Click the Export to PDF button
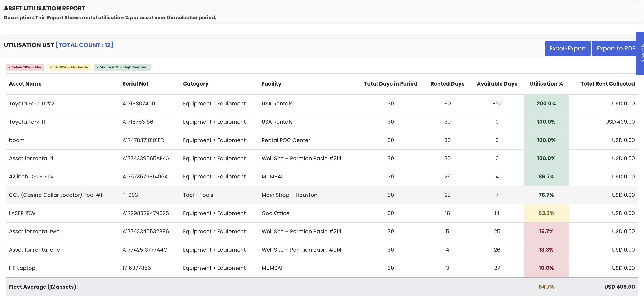Screen dimensions: 644x297 pos(615,49)
